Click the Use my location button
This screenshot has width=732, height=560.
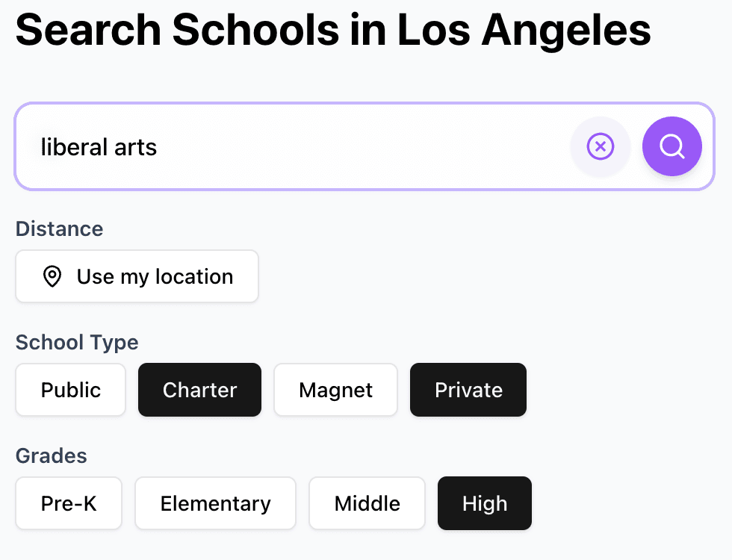point(137,276)
